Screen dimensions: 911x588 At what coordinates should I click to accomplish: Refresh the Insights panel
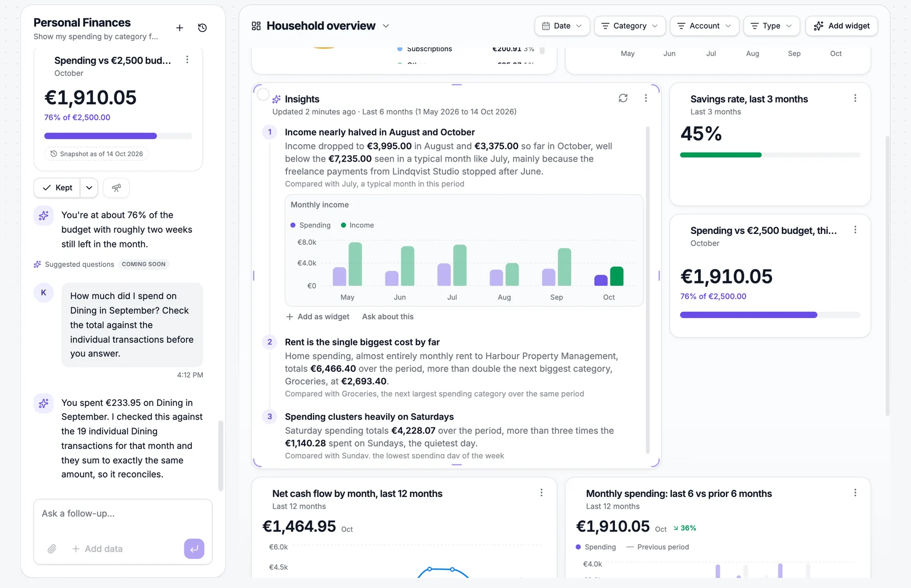(x=623, y=98)
